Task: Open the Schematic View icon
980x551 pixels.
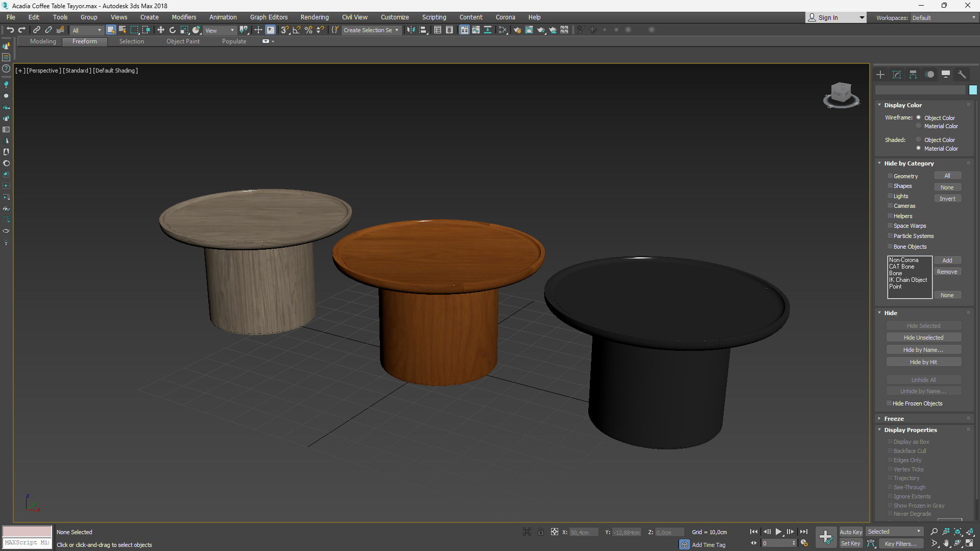Action: point(503,30)
